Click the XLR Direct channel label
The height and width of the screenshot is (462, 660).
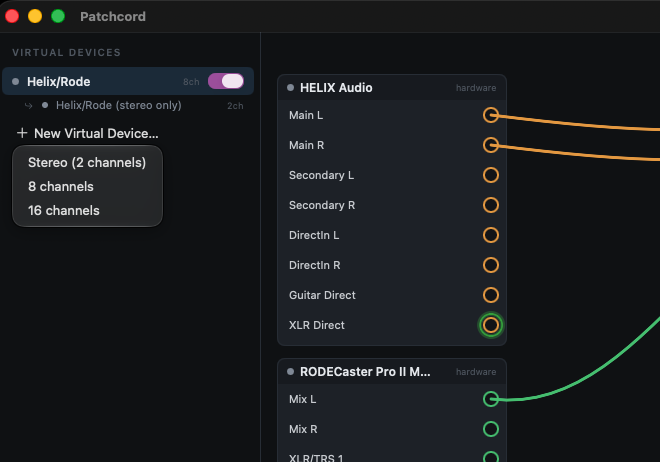point(317,325)
